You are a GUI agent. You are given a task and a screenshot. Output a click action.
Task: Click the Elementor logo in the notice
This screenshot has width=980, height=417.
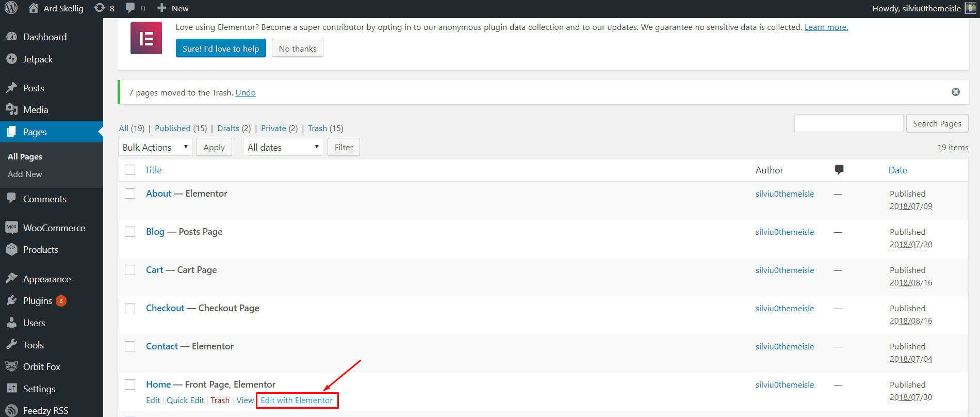tap(146, 38)
